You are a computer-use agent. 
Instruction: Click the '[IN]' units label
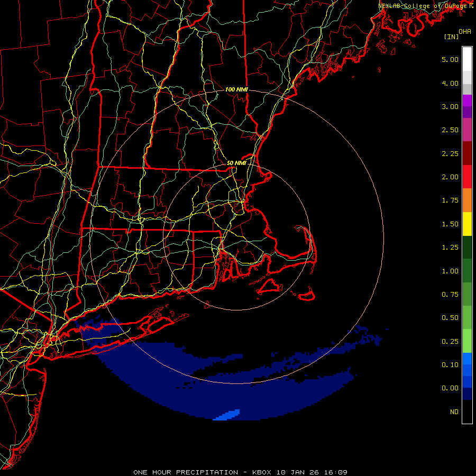pyautogui.click(x=451, y=36)
